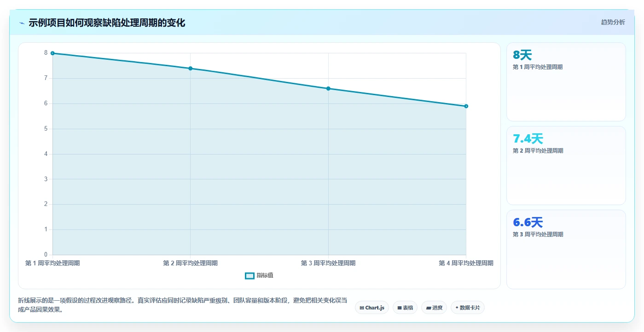Select the 数据卡片 tag chip
Image resolution: width=644 pixels, height=332 pixels.
coord(468,308)
